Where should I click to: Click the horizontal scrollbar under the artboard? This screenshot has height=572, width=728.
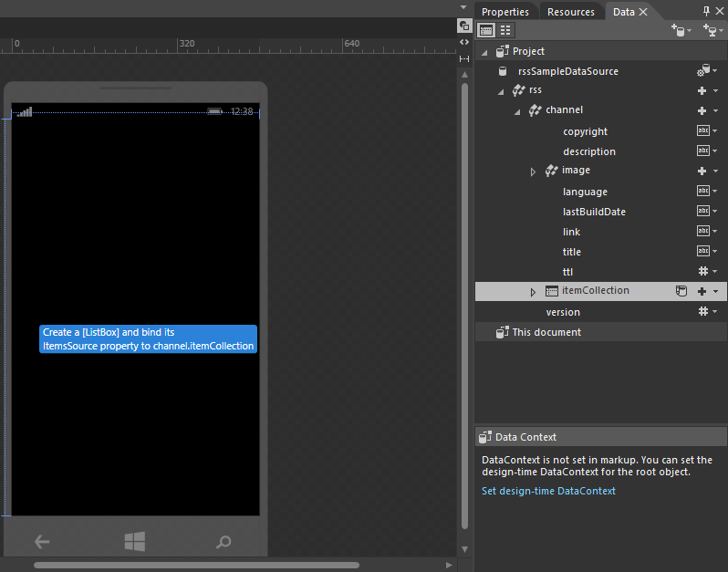tap(196, 566)
